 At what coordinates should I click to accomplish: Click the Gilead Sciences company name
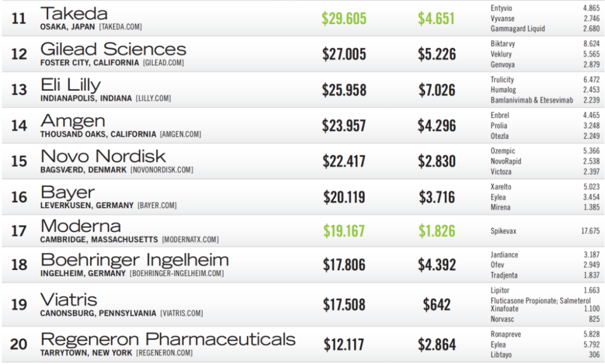(x=113, y=49)
